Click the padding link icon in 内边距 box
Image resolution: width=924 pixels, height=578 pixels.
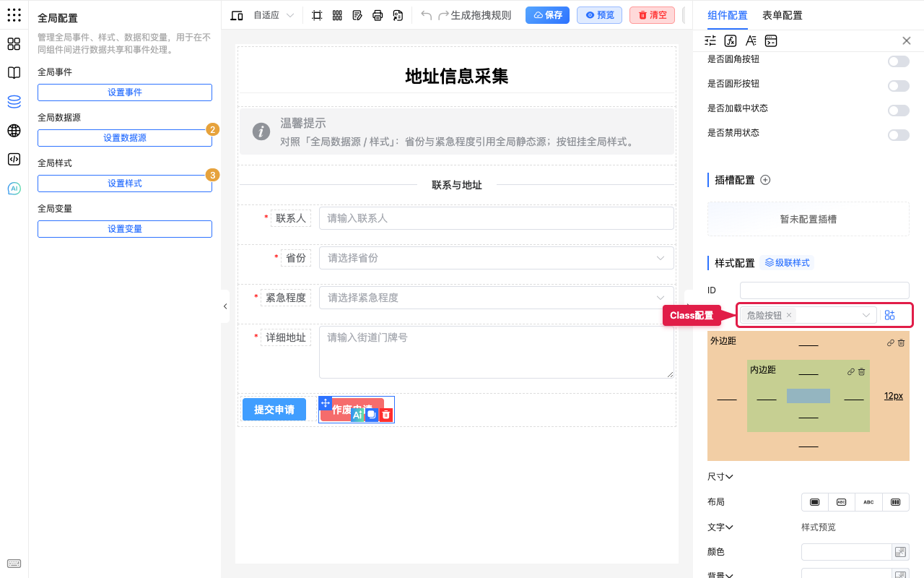[851, 372]
